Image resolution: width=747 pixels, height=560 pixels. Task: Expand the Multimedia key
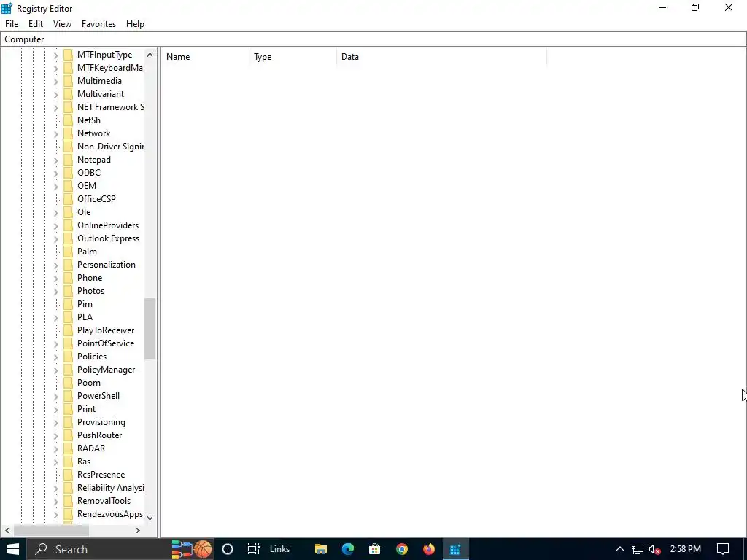pos(55,82)
